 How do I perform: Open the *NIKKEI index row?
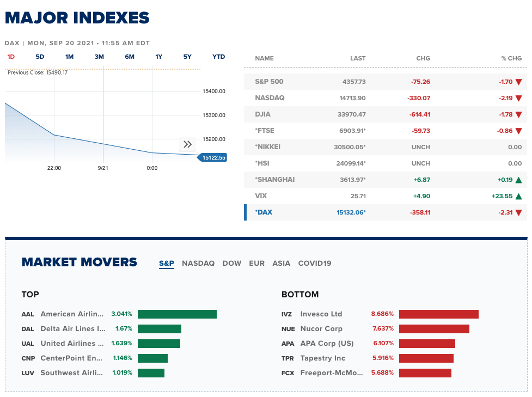[386, 147]
